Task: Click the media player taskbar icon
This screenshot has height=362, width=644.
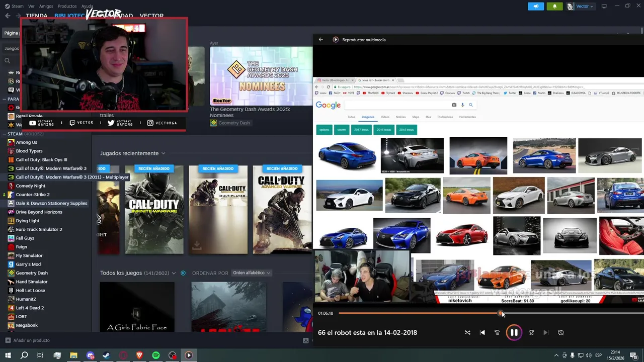Action: tap(189, 355)
